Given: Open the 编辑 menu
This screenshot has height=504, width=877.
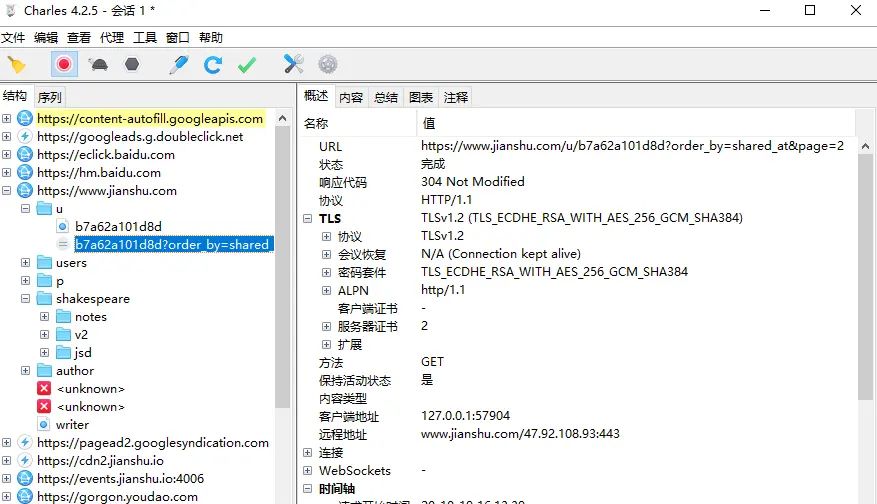Looking at the screenshot, I should (x=46, y=37).
